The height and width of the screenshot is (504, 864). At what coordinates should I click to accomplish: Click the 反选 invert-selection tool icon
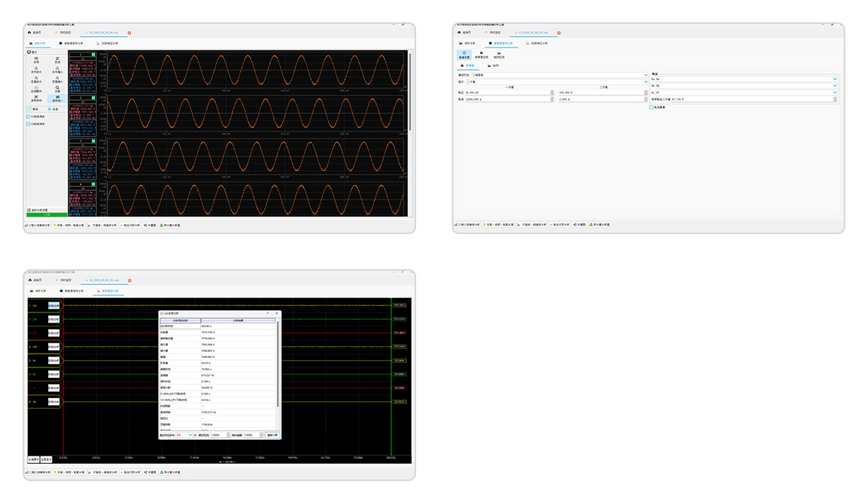point(58,60)
